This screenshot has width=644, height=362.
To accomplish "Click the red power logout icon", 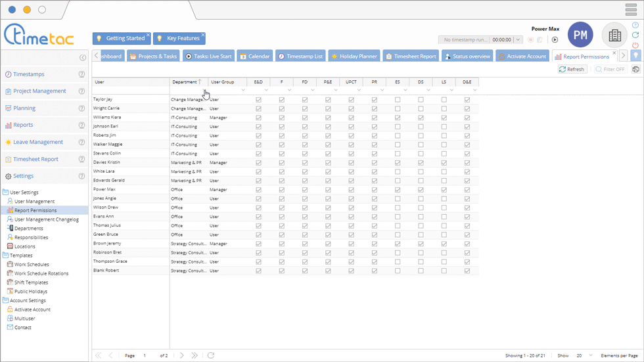I will point(635,45).
